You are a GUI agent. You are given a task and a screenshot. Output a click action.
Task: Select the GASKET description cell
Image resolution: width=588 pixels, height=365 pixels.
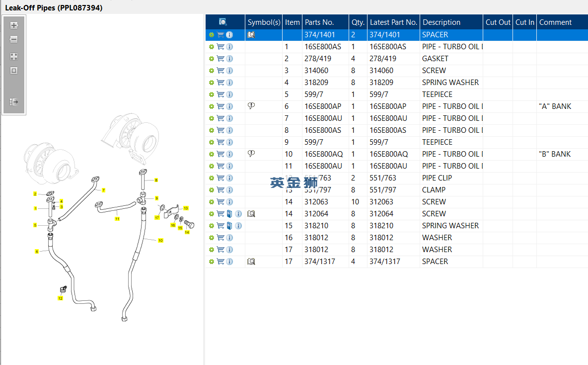click(451, 59)
